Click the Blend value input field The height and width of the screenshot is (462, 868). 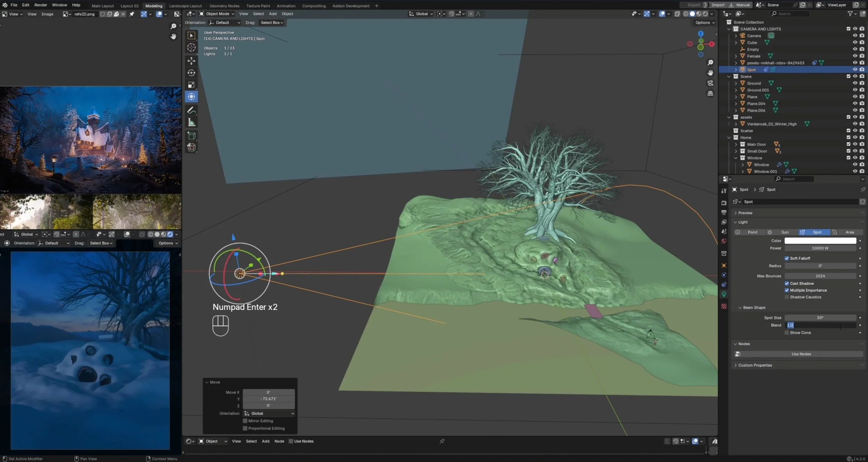click(820, 325)
